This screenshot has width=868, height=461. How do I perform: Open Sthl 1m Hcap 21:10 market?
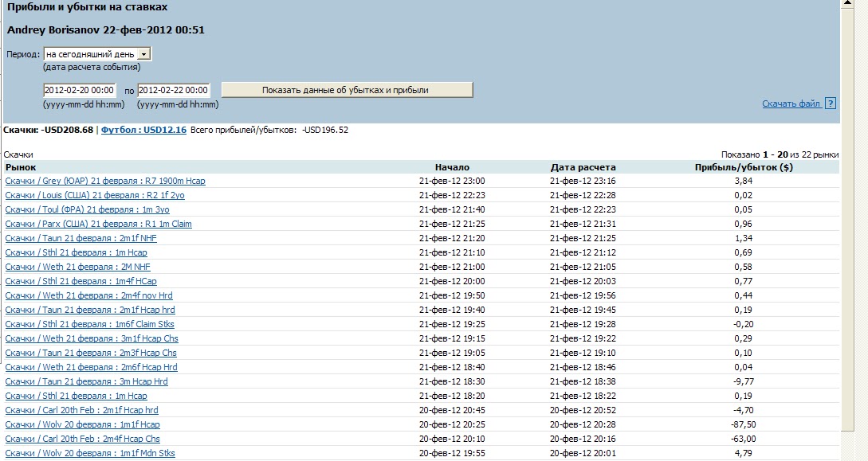[76, 252]
